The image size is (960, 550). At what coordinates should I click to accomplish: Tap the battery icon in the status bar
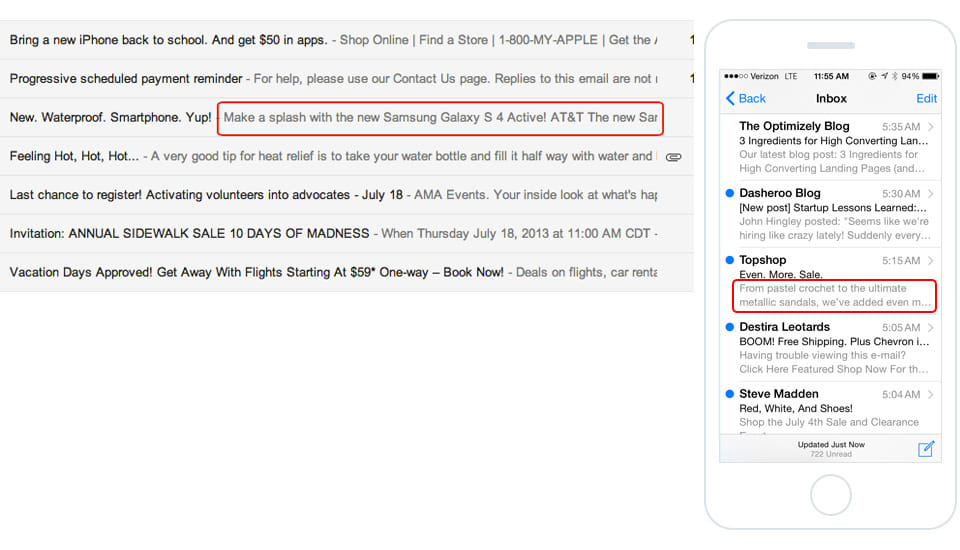(x=930, y=76)
